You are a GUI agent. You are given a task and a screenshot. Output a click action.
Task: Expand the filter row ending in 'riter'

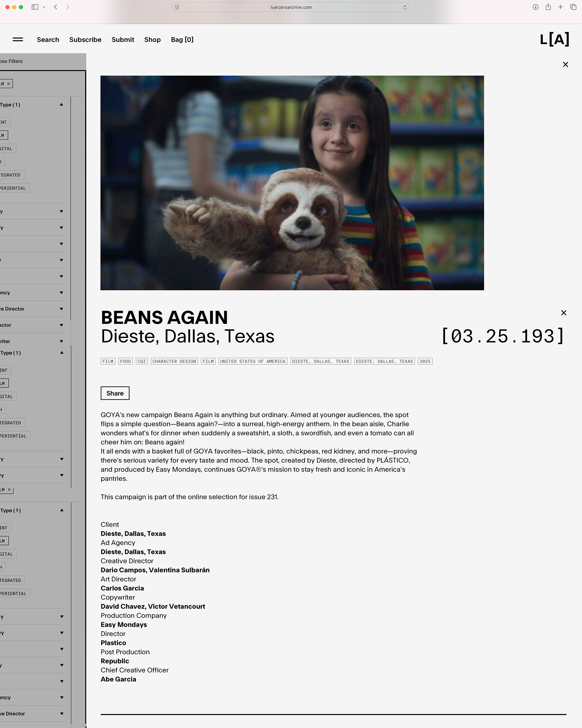[x=32, y=341]
